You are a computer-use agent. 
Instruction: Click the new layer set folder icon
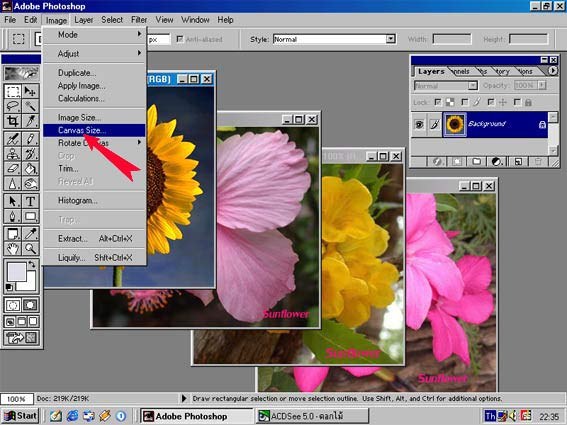pos(477,162)
